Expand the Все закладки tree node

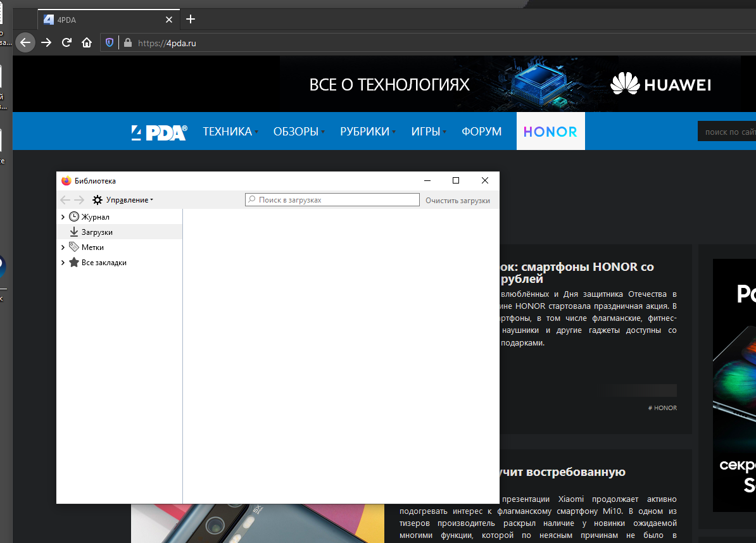[63, 263]
